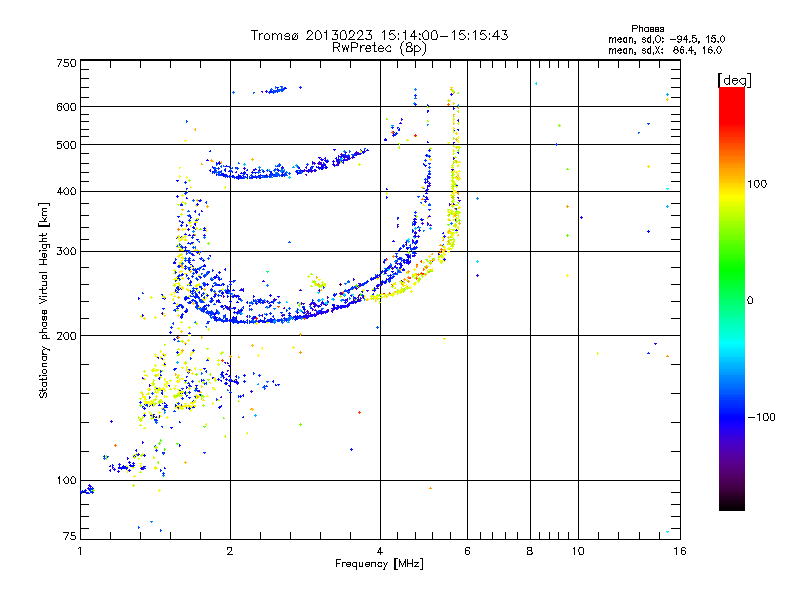Click the y-axis tick label '200'
The height and width of the screenshot is (600, 800).
pos(66,336)
